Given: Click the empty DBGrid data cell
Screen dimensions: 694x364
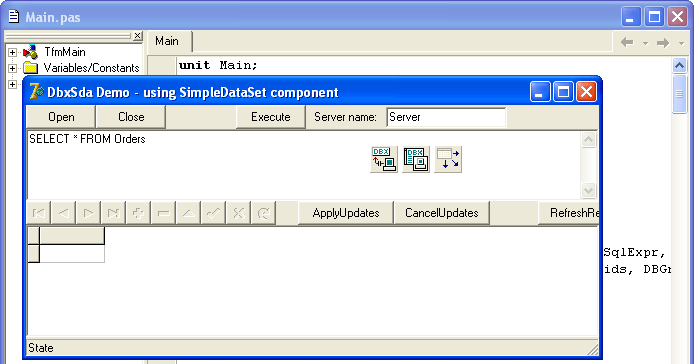Looking at the screenshot, I should pos(72,254).
